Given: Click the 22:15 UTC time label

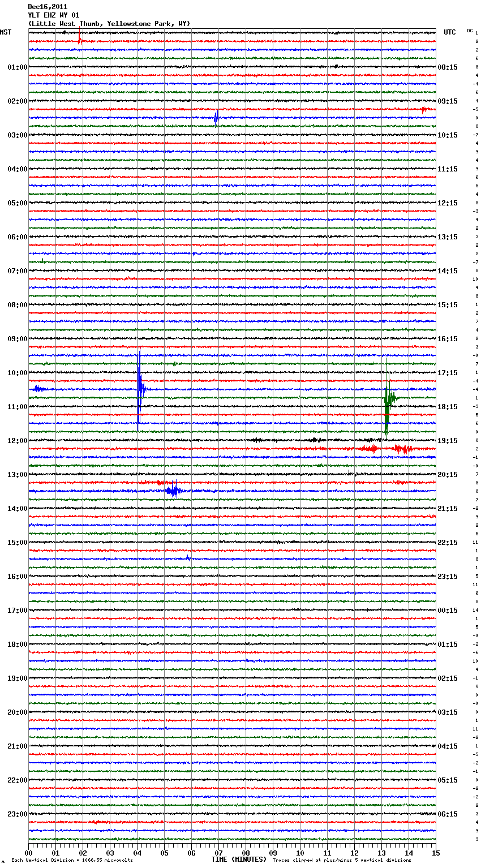Looking at the screenshot, I should pyautogui.click(x=448, y=543).
